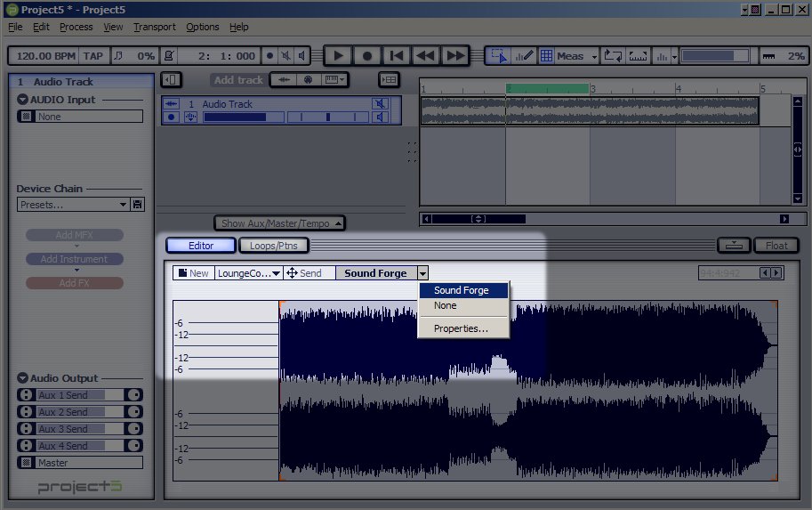This screenshot has height=510, width=812.
Task: Save device chain preset with the disk icon
Action: pos(137,205)
